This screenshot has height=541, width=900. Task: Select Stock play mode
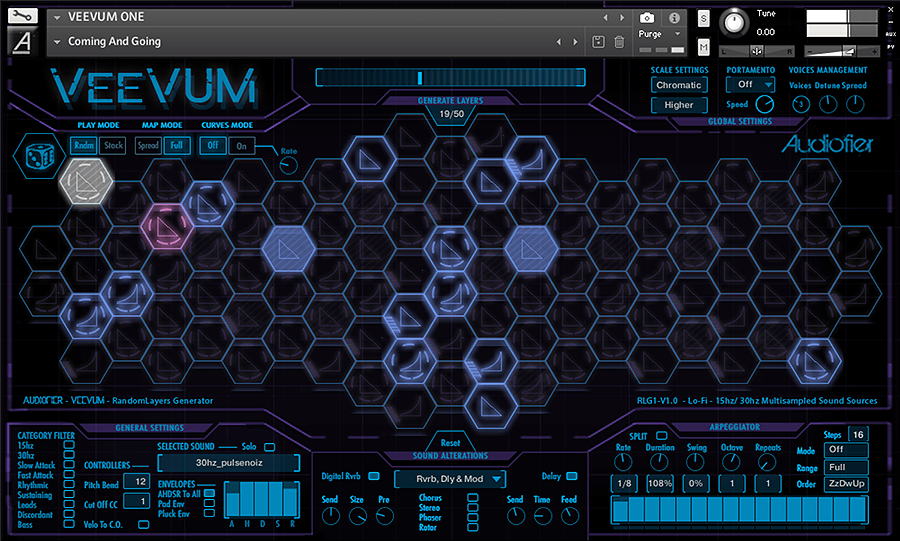pyautogui.click(x=113, y=146)
